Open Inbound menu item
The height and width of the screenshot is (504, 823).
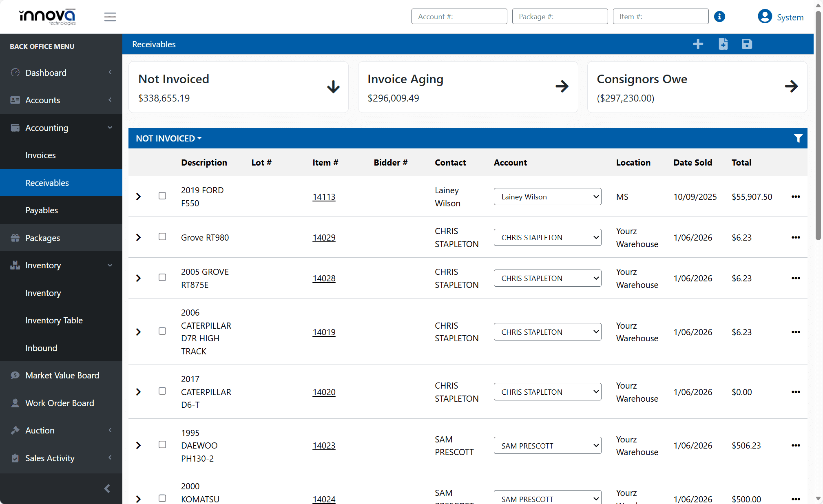61,348
